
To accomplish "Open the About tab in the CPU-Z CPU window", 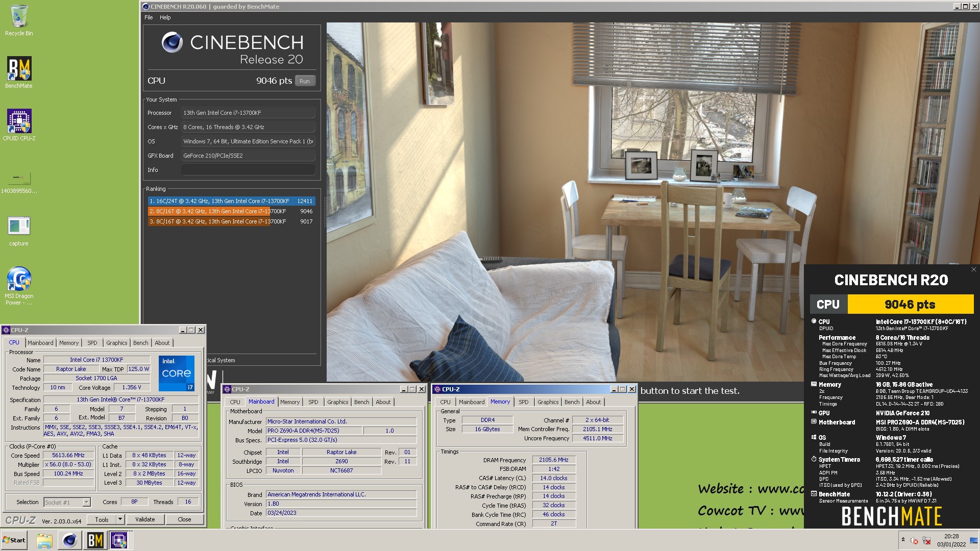I will pos(162,343).
